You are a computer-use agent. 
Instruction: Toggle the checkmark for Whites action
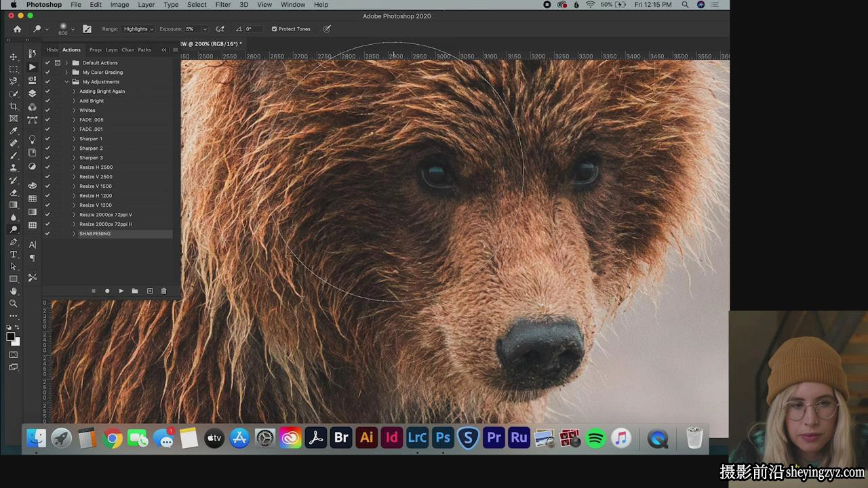(47, 110)
